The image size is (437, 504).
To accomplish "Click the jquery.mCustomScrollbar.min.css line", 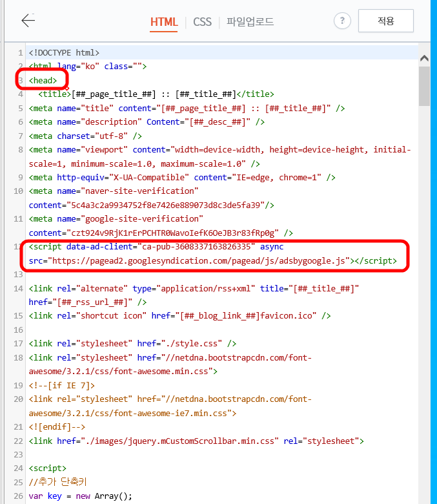I will [x=196, y=441].
